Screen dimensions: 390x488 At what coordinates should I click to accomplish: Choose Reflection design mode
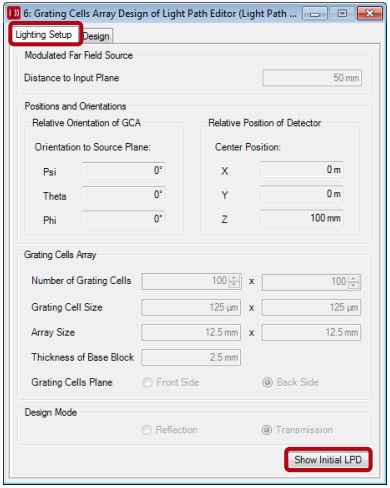pos(146,430)
